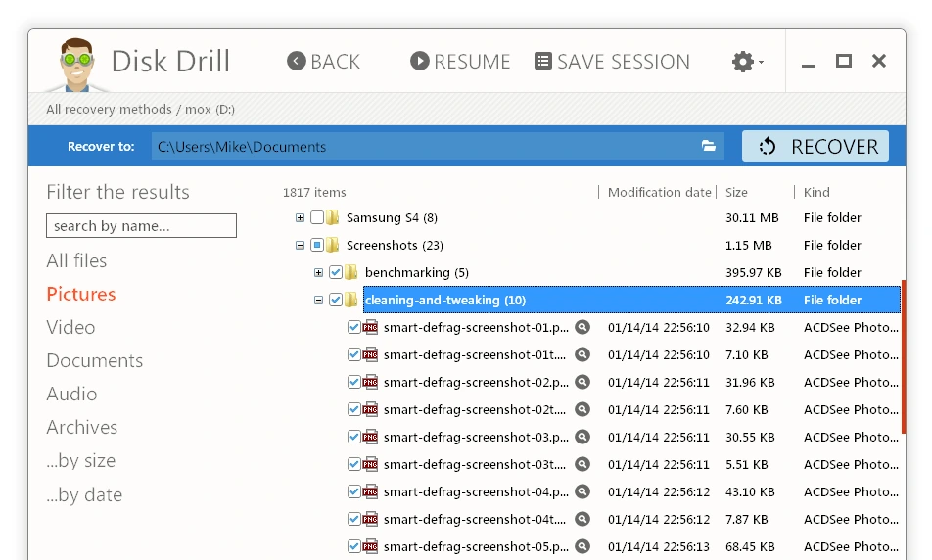Click the RECOVER button

[x=815, y=146]
